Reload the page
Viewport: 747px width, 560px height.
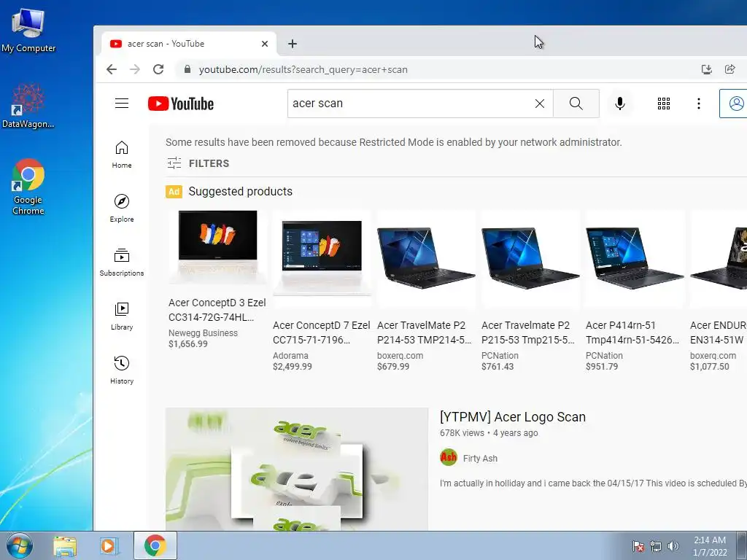click(x=158, y=69)
